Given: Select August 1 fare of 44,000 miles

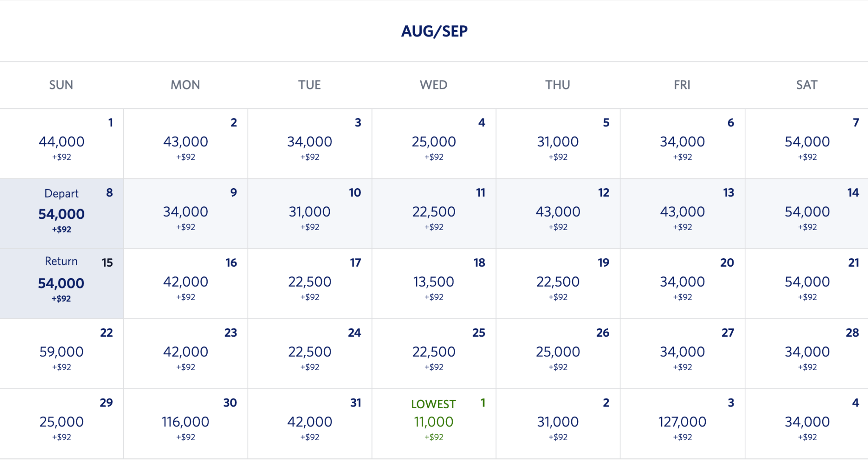Looking at the screenshot, I should click(61, 142).
